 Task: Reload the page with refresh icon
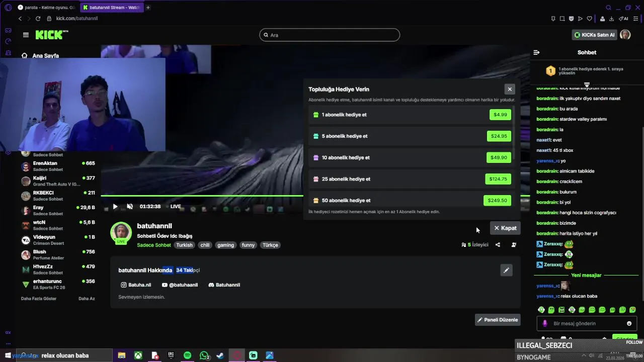click(x=38, y=19)
